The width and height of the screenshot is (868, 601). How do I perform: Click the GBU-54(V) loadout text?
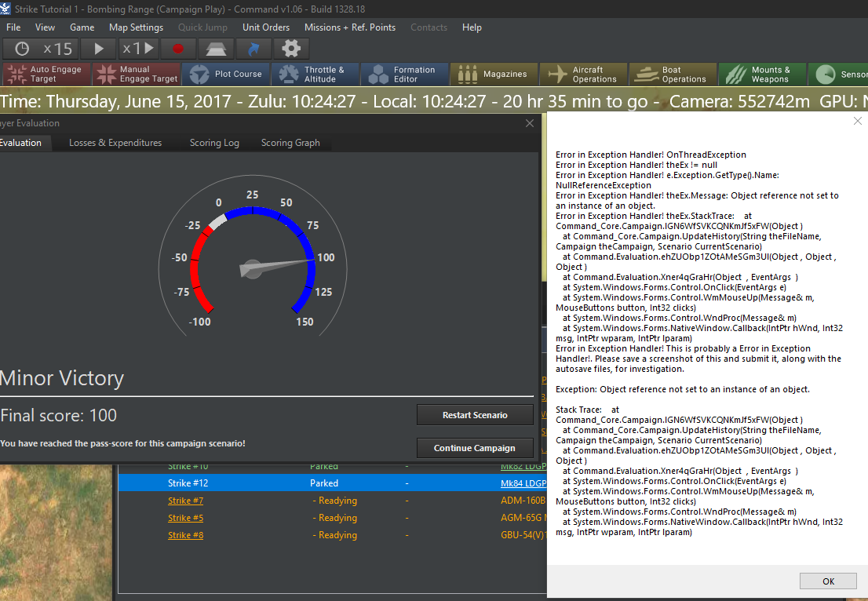(523, 535)
